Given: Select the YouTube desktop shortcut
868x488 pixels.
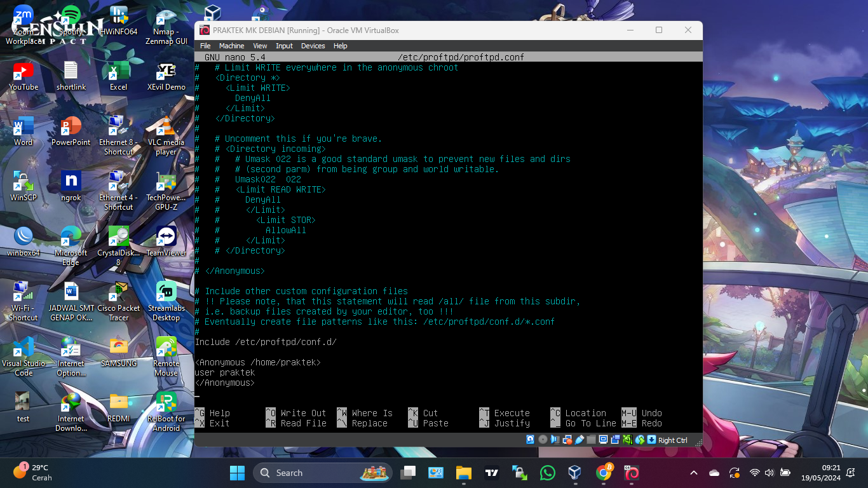Looking at the screenshot, I should pyautogui.click(x=24, y=76).
